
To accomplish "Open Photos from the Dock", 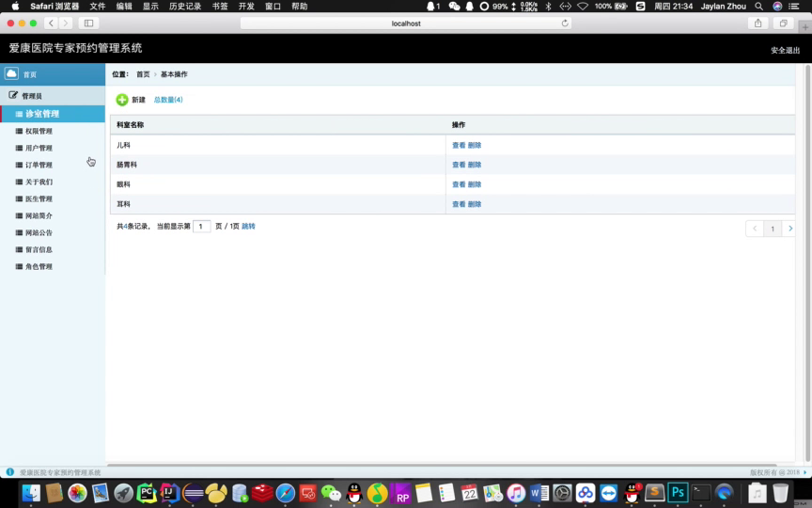I will (x=77, y=493).
